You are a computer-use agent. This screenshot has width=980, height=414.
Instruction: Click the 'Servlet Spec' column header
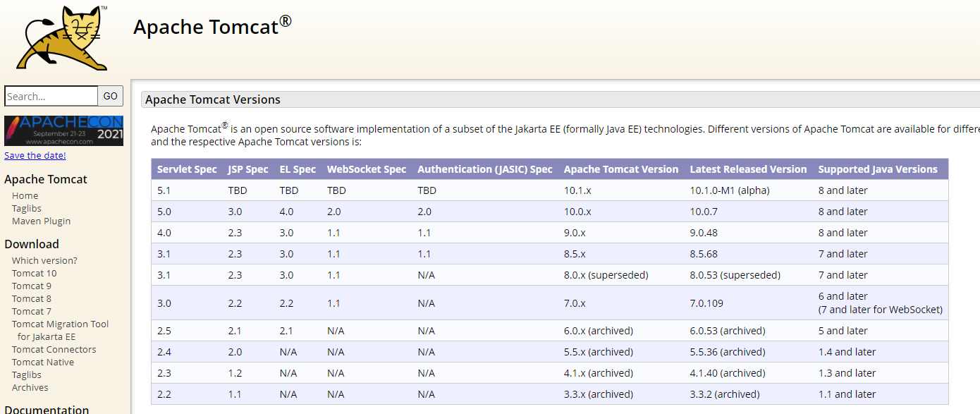tap(187, 169)
